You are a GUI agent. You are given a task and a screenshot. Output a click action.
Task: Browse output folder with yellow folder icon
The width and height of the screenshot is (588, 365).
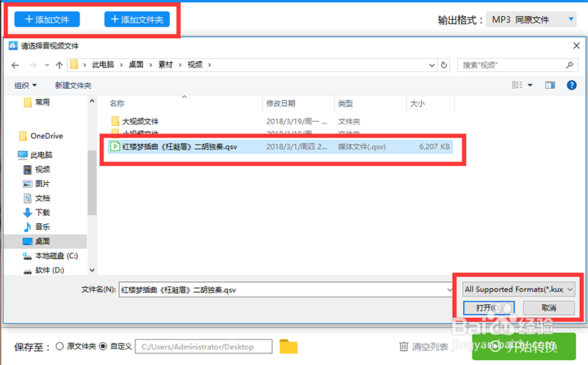[x=288, y=347]
